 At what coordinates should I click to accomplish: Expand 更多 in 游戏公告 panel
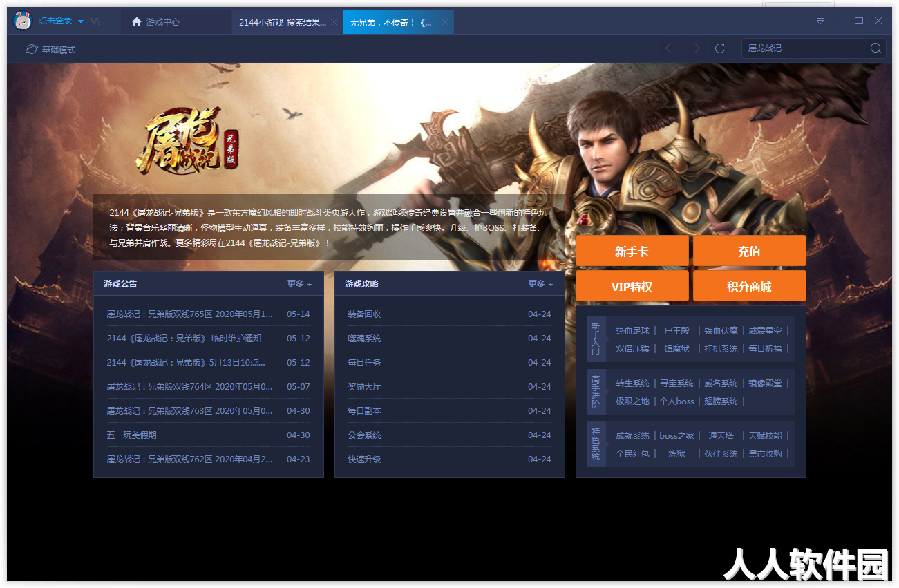click(x=299, y=284)
